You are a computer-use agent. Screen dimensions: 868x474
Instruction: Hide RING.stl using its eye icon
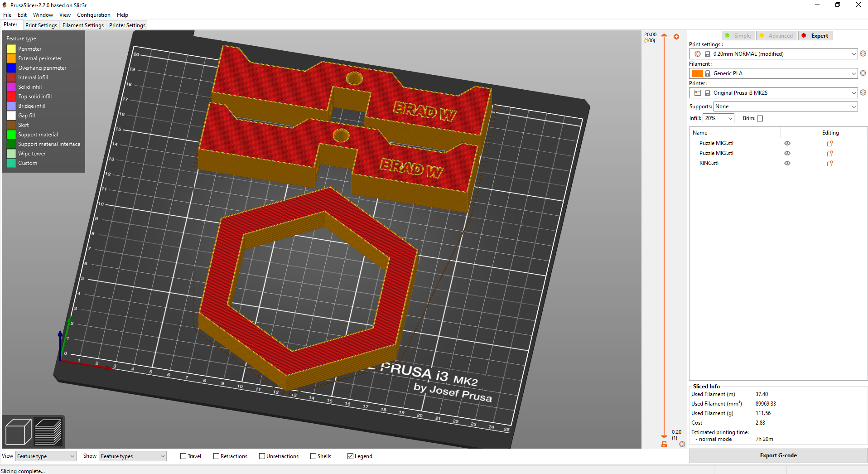coord(787,163)
